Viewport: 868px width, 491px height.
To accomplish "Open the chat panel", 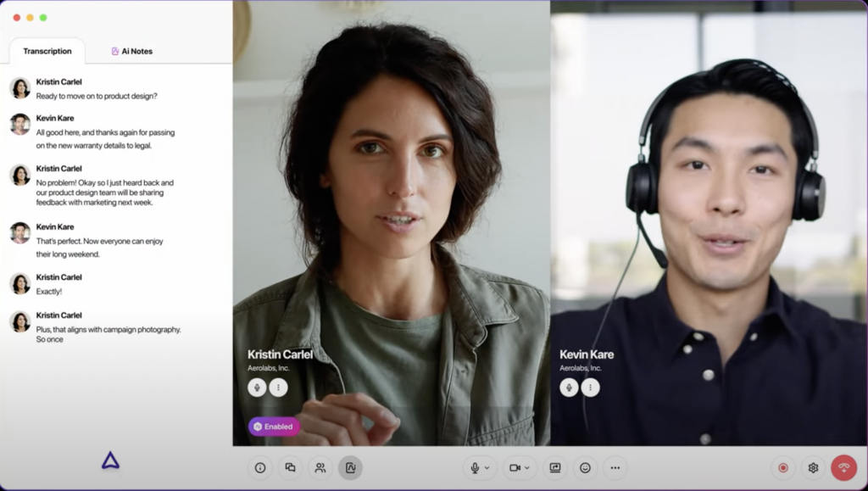I will tap(290, 467).
